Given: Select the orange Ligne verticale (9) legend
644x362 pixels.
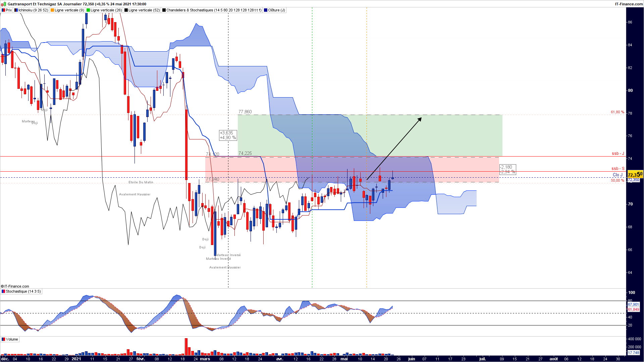Looking at the screenshot, I should click(x=67, y=10).
